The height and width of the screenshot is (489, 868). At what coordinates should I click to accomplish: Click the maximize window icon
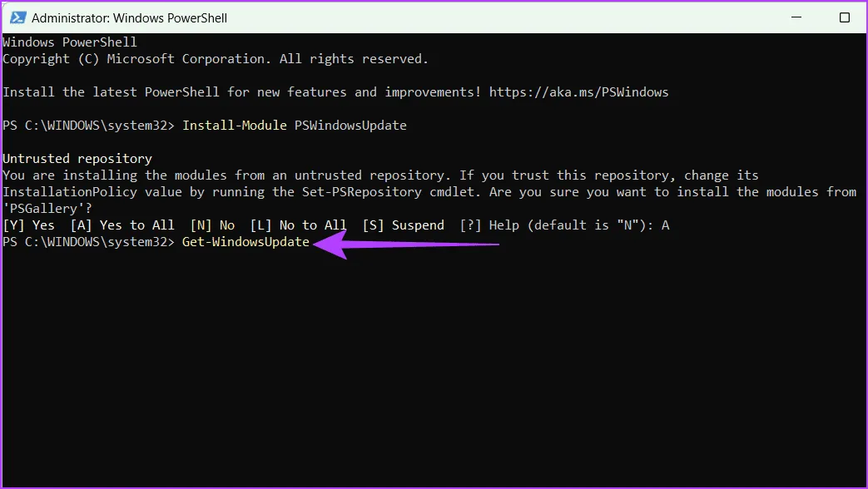click(x=844, y=17)
